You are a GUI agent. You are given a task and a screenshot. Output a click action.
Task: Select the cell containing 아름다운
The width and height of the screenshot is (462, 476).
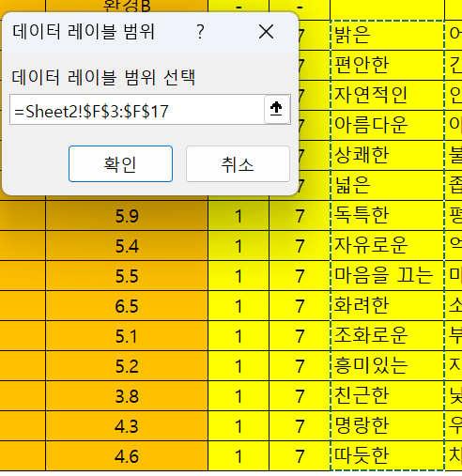point(387,125)
